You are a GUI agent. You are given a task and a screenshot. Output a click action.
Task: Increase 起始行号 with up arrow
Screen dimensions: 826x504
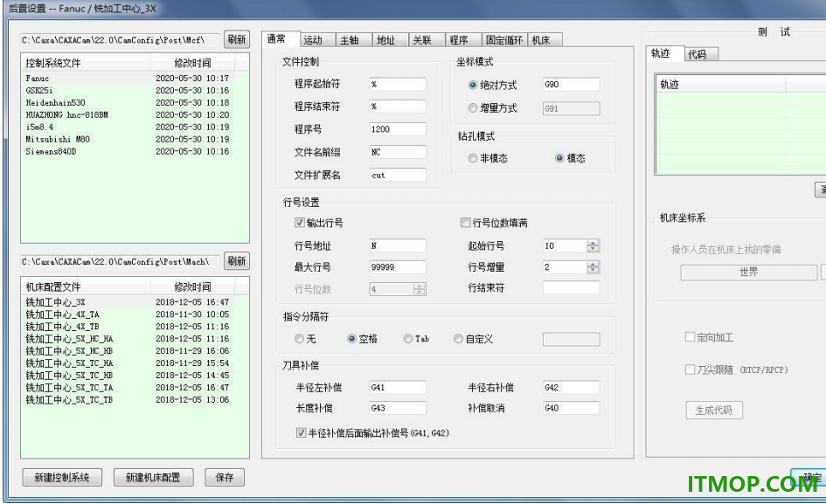pos(593,243)
